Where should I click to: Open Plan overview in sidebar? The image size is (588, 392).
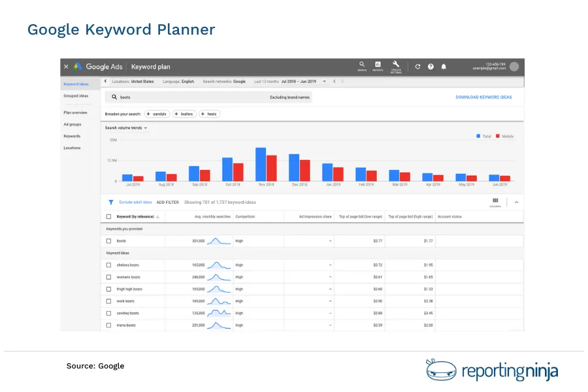pyautogui.click(x=75, y=112)
